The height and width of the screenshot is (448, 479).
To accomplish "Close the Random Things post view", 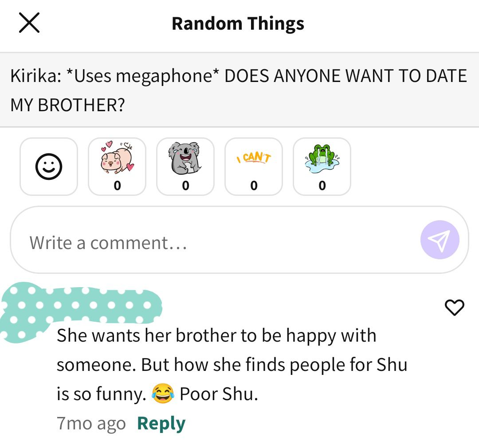I will click(x=29, y=23).
